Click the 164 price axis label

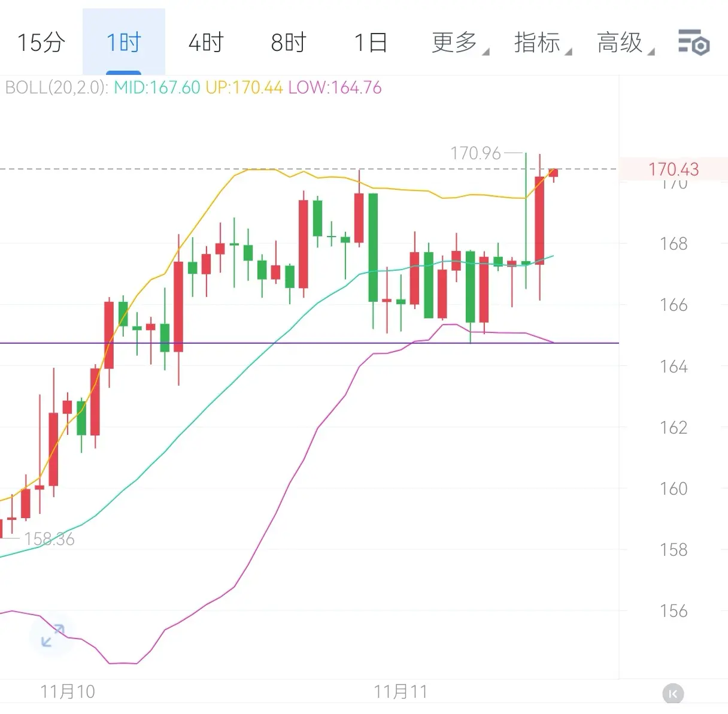[x=674, y=366]
